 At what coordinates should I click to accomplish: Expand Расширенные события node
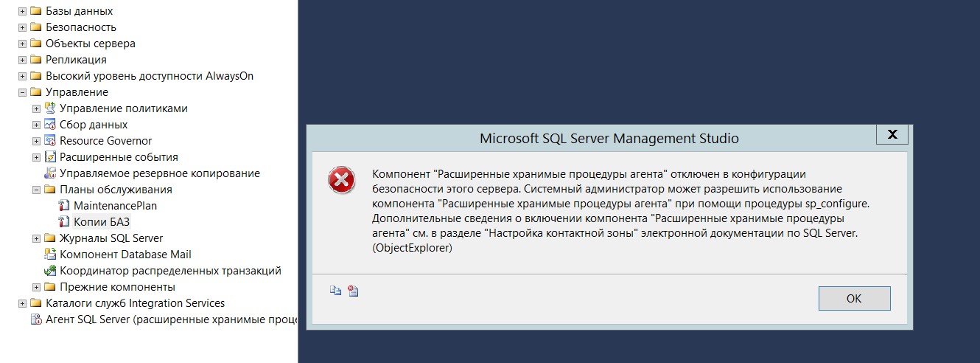pyautogui.click(x=36, y=157)
